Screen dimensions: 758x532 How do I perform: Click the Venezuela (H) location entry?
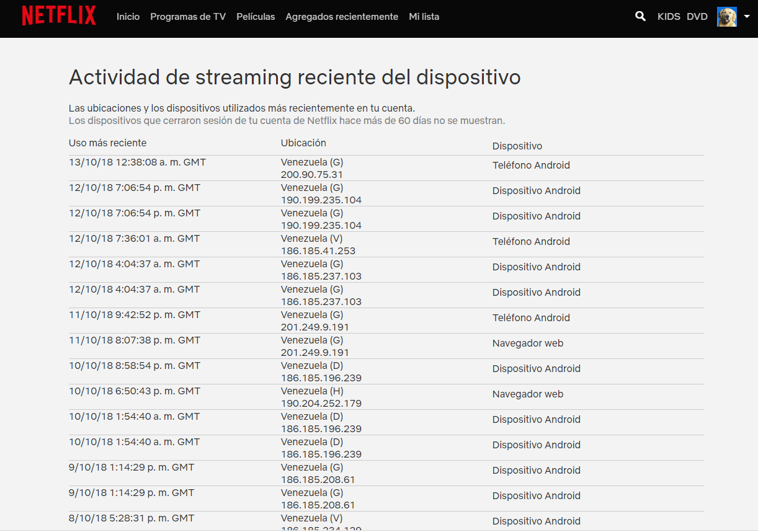tap(312, 391)
